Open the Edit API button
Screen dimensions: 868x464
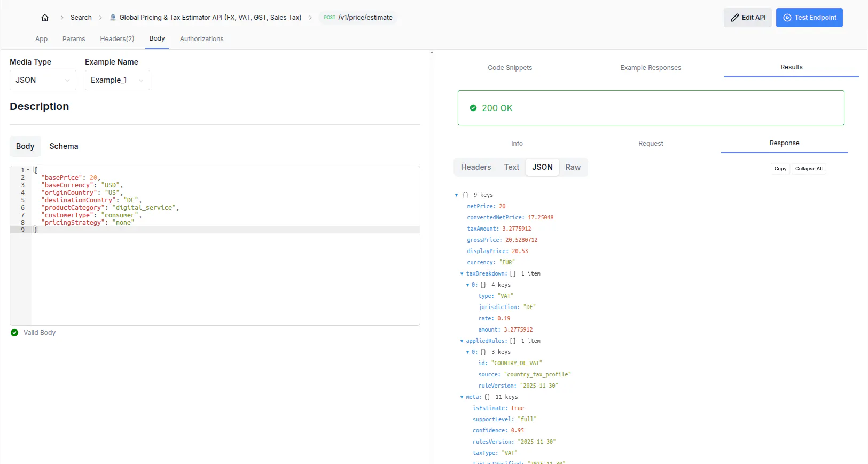748,18
